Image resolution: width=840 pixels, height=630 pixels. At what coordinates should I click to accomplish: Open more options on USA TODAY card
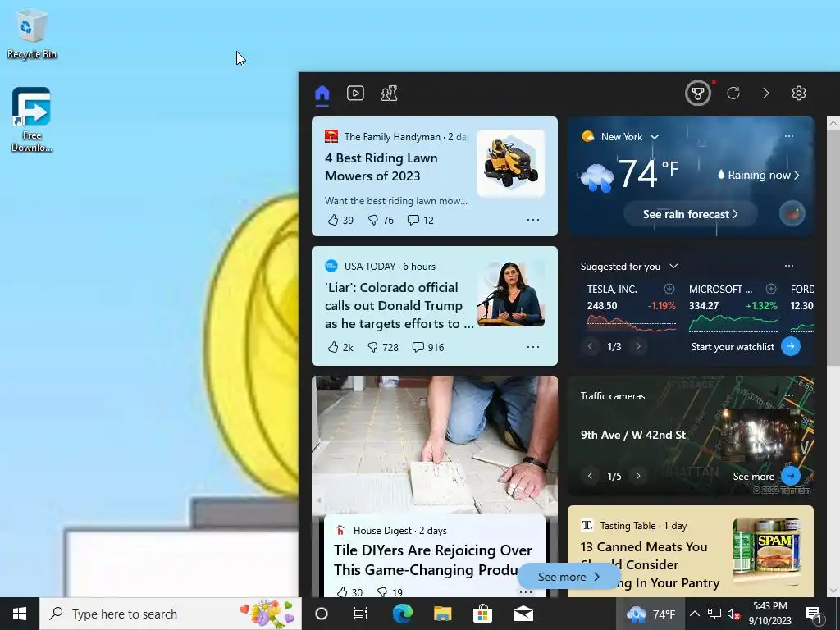click(x=533, y=347)
